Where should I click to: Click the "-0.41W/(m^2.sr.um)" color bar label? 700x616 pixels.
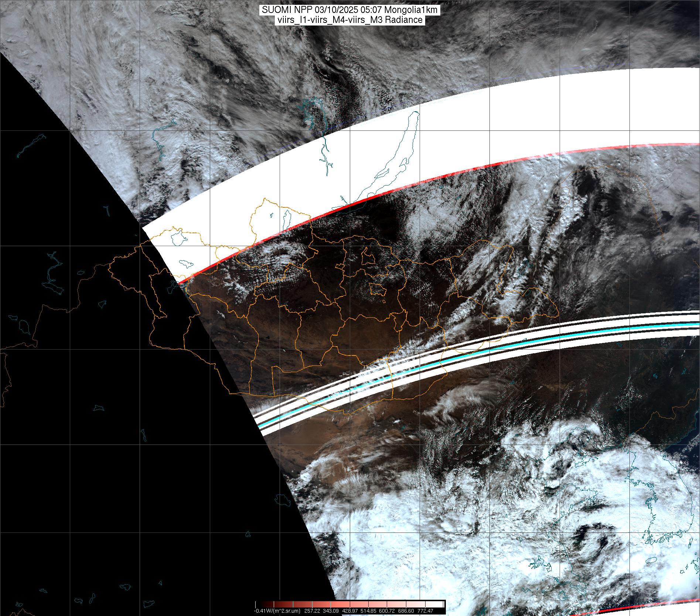coord(277,611)
